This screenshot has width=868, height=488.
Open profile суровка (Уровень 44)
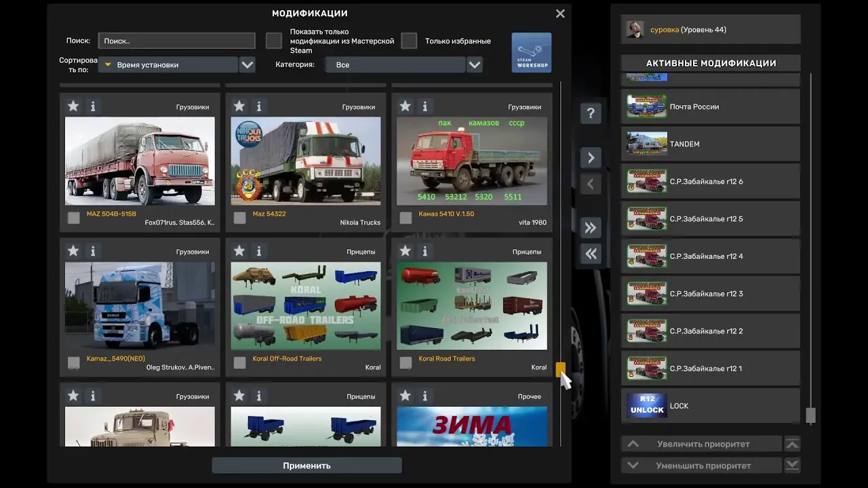(711, 29)
